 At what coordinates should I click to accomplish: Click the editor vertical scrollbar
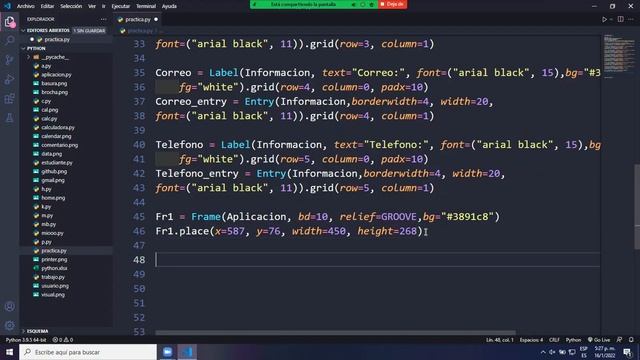[x=637, y=207]
